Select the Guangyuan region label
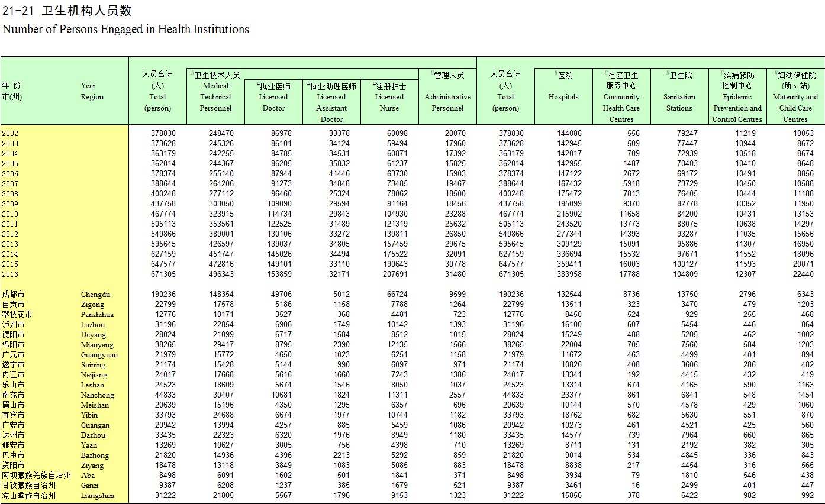The width and height of the screenshot is (825, 504). pos(99,355)
